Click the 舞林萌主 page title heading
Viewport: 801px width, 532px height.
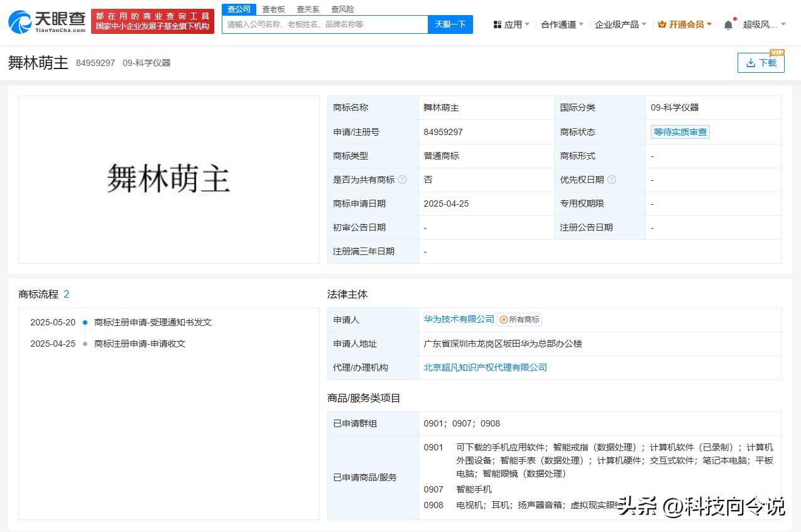(x=38, y=63)
